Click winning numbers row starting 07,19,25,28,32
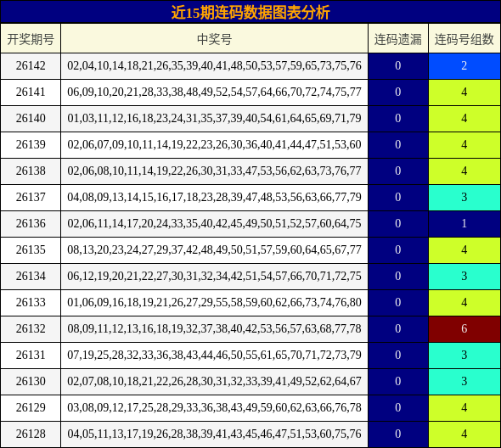 tap(214, 355)
